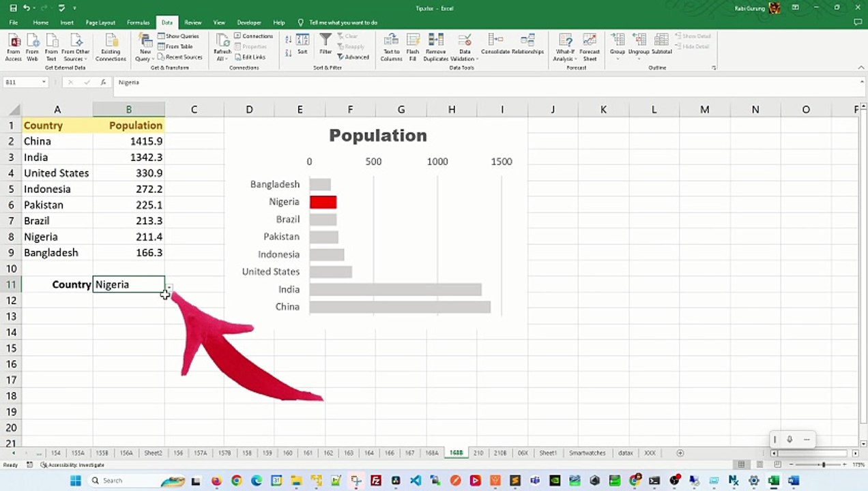Sort Z to A descending icon

click(x=289, y=52)
